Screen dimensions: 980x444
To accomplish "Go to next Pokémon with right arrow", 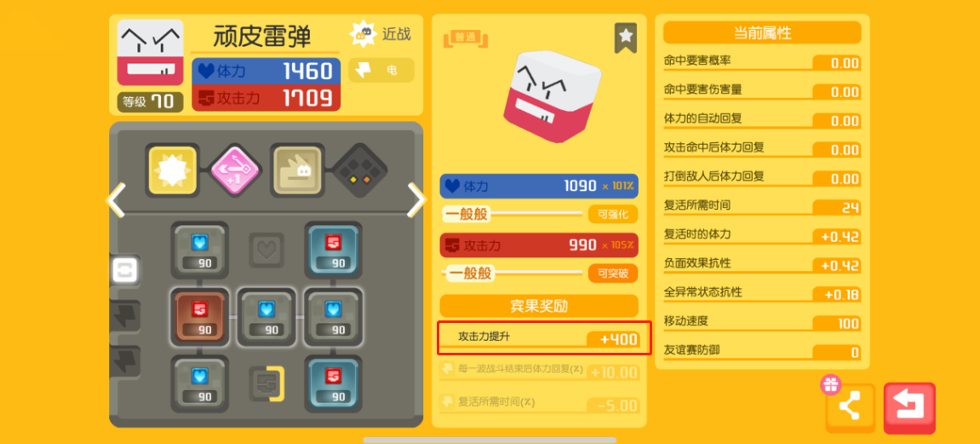I will (417, 200).
